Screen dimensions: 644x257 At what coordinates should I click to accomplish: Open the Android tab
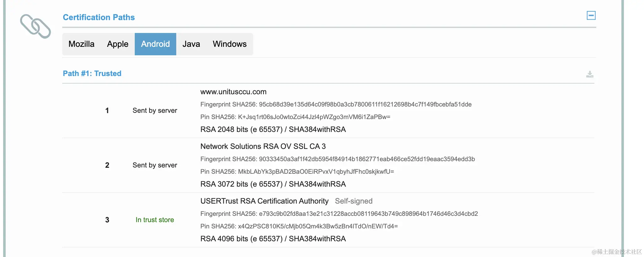tap(155, 44)
